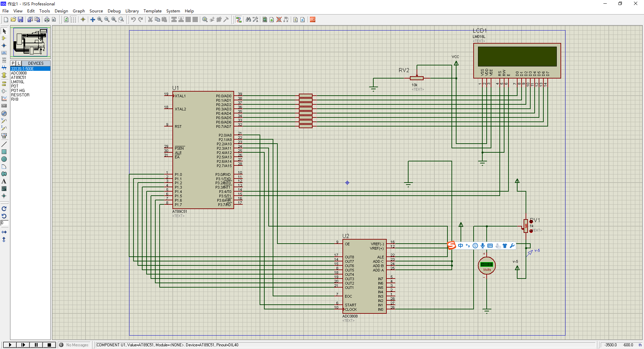644x349 pixels.
Task: Select Wire label mode
Action: [x=4, y=53]
